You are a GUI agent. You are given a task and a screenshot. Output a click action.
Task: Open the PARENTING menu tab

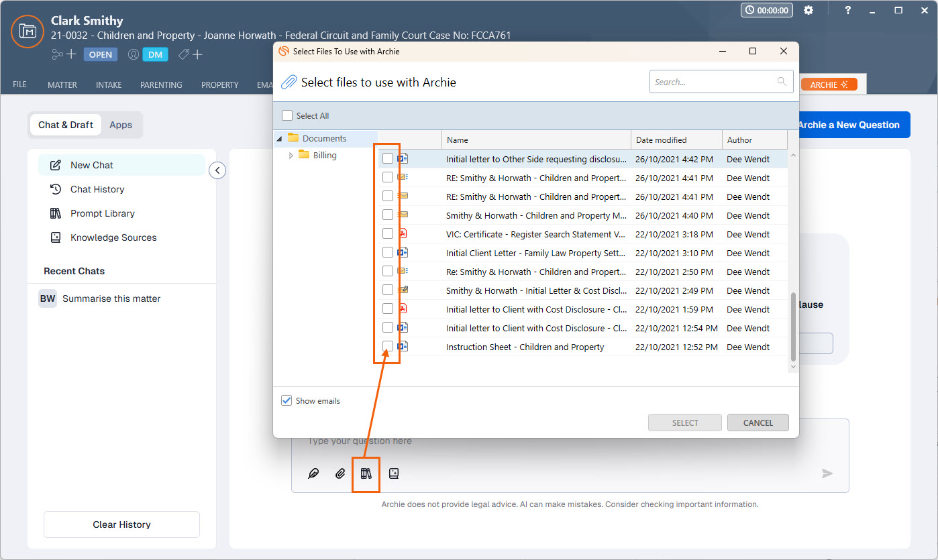coord(161,85)
